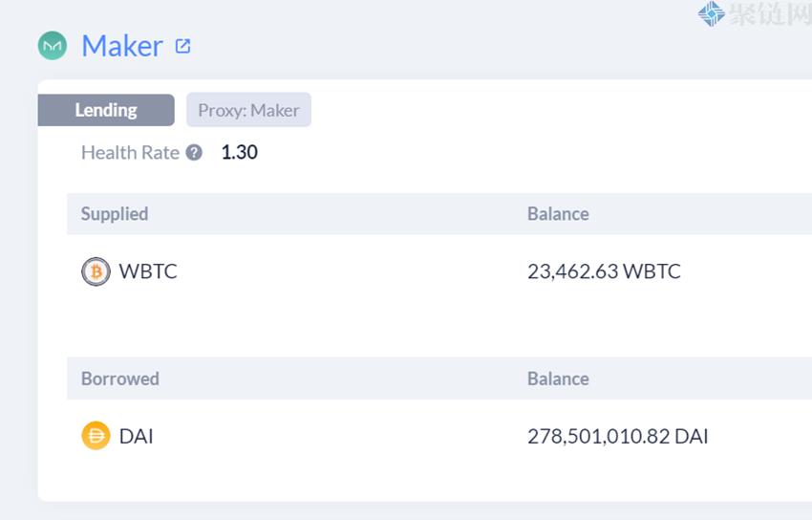Click the green Maker logo icon

(x=52, y=46)
